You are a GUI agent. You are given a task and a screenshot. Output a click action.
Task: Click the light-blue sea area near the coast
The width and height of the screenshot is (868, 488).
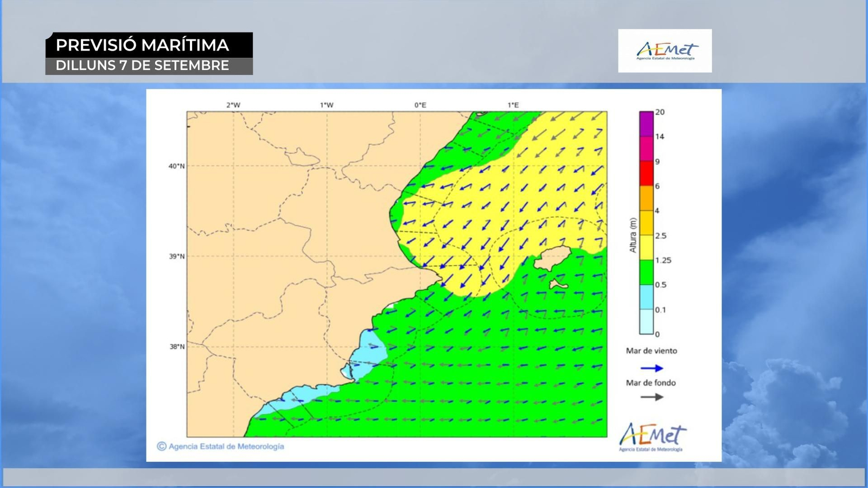click(371, 350)
